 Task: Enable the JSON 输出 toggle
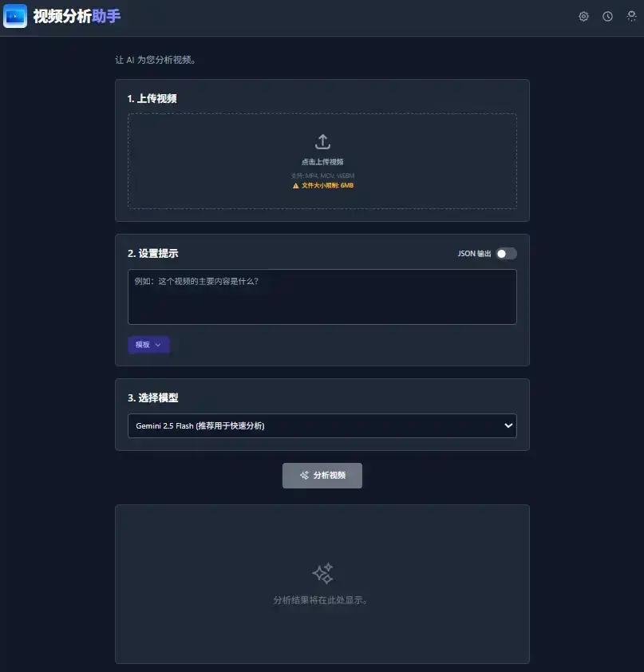pos(505,251)
